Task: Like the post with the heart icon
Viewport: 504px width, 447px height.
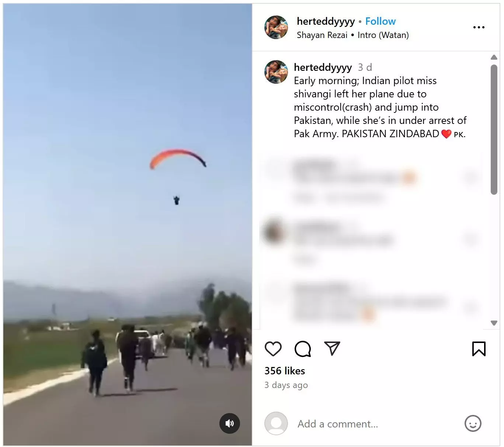Action: pyautogui.click(x=273, y=349)
